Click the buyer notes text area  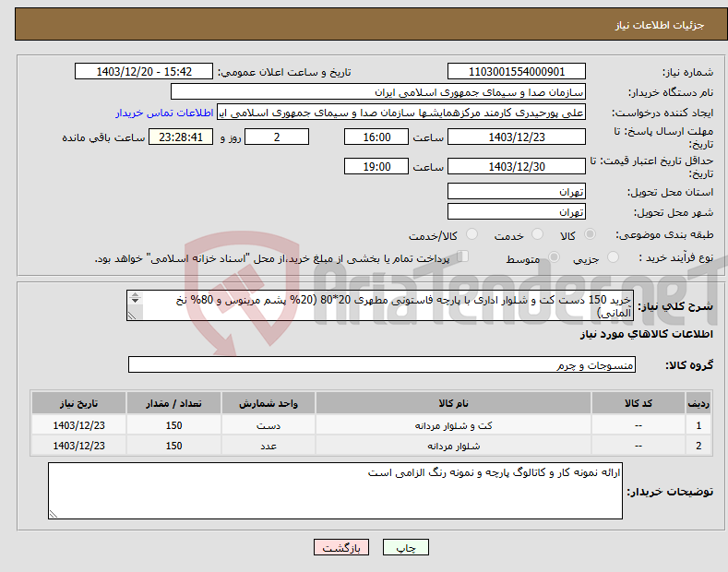pyautogui.click(x=335, y=491)
